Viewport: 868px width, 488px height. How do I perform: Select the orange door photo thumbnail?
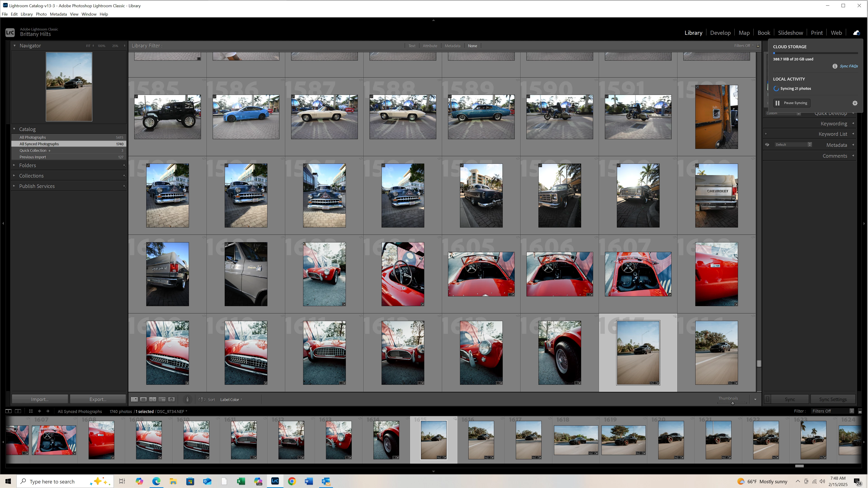click(716, 117)
